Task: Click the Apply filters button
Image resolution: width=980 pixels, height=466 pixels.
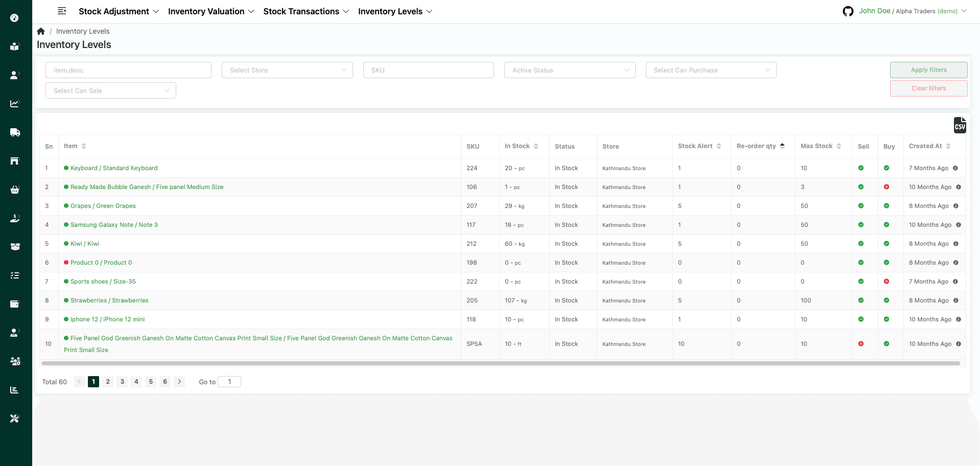Action: tap(928, 70)
